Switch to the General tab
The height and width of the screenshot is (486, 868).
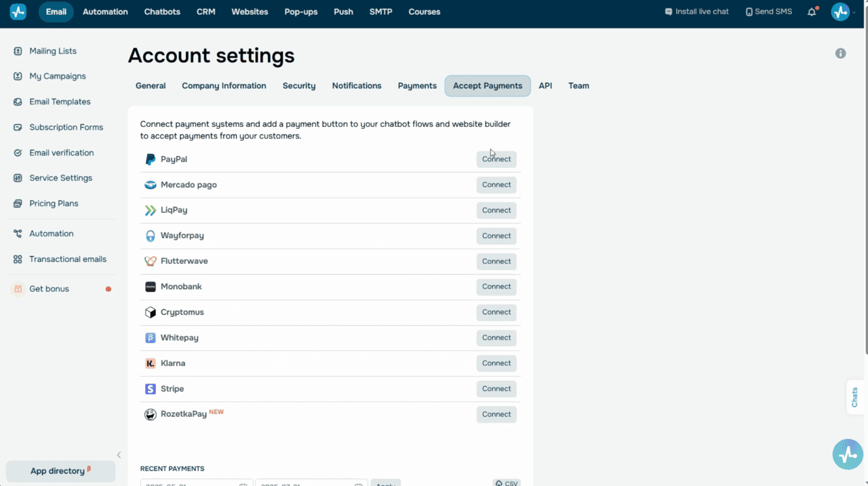click(x=151, y=86)
